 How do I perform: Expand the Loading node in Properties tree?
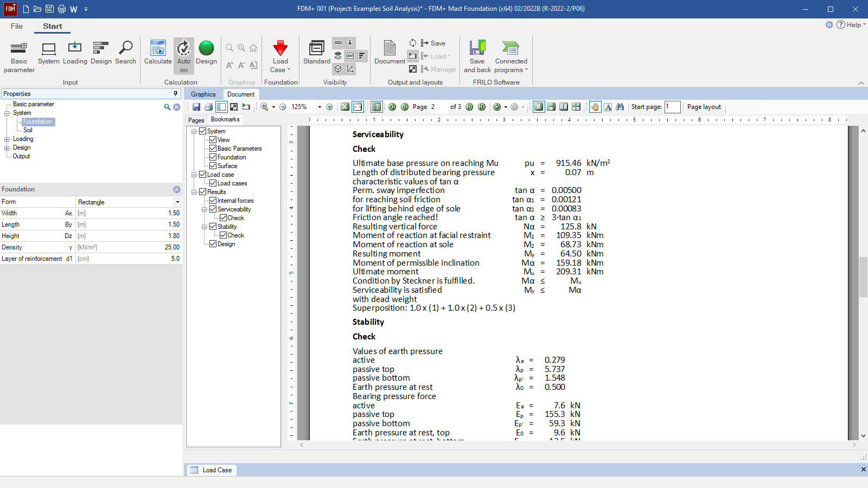(x=7, y=139)
